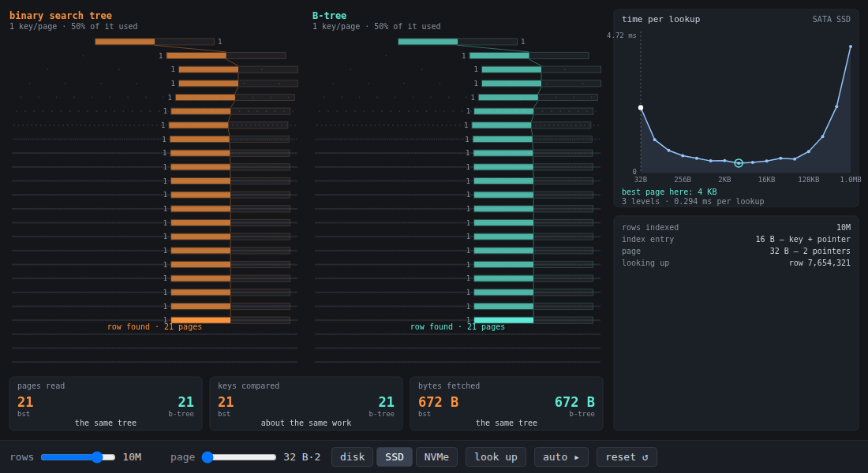Click the bright teal found-row bar
Screen dimensions: 868x473
pyautogui.click(x=503, y=320)
